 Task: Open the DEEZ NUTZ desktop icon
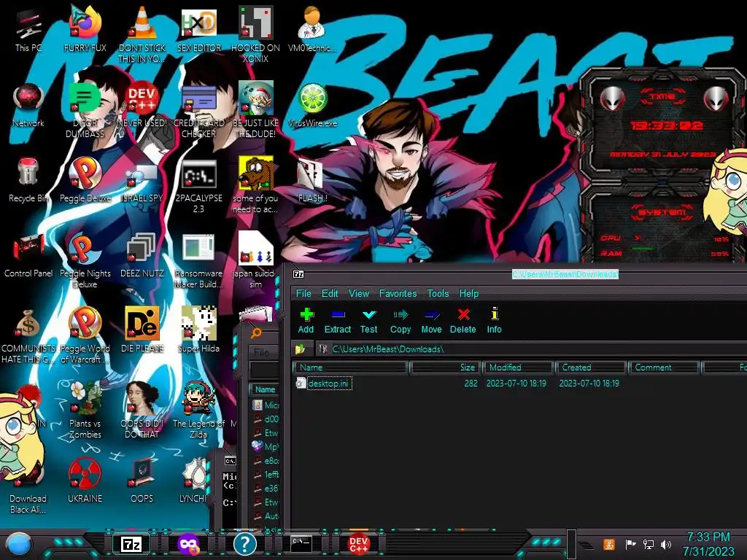point(142,255)
